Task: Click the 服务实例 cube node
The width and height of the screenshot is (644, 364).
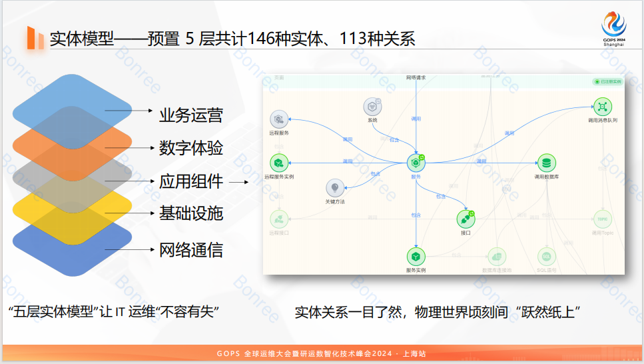Action: coord(416,257)
